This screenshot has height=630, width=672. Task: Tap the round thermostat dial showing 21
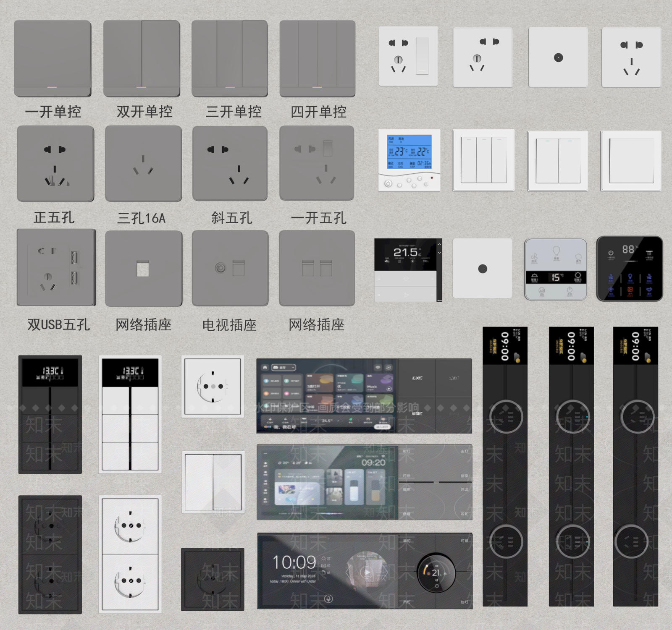[x=436, y=572]
